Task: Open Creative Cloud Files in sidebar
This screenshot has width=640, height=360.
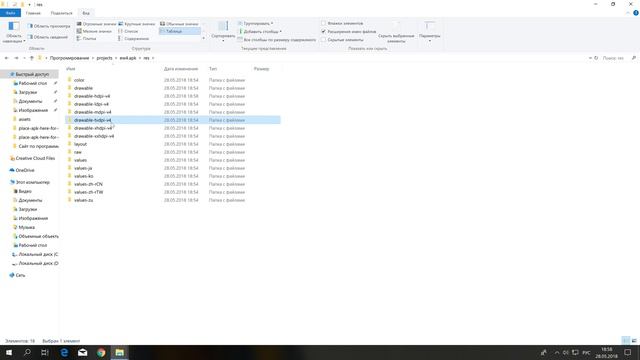Action: coord(35,158)
